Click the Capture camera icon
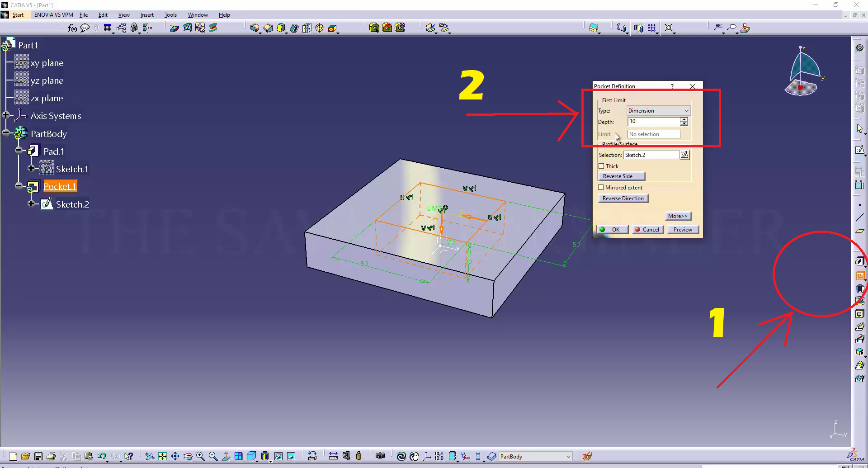The height and width of the screenshot is (468, 868). click(x=380, y=456)
